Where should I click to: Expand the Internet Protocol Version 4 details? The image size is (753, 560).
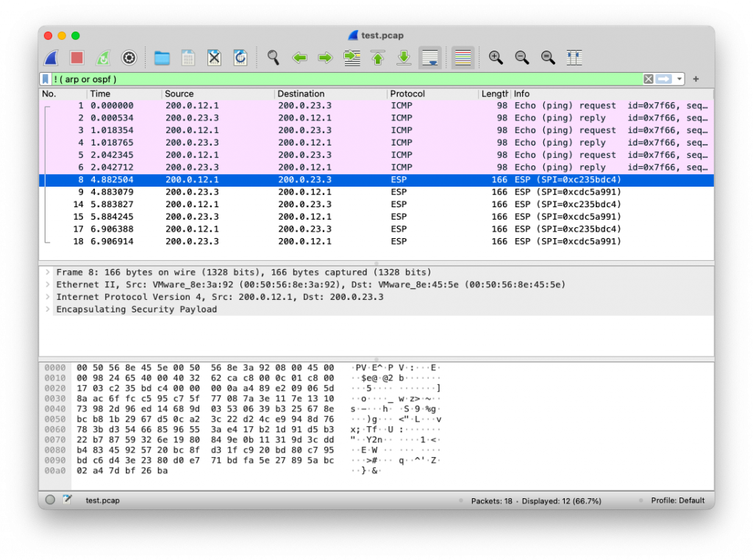click(x=48, y=297)
